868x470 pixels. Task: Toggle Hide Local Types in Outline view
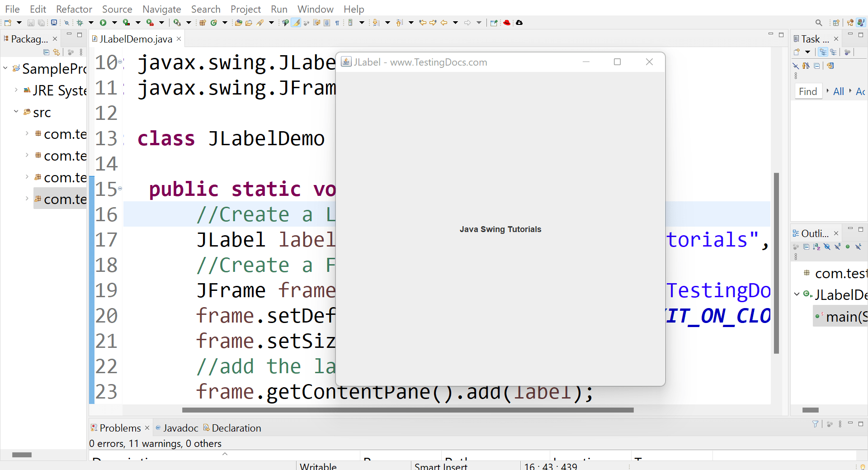[x=859, y=247]
